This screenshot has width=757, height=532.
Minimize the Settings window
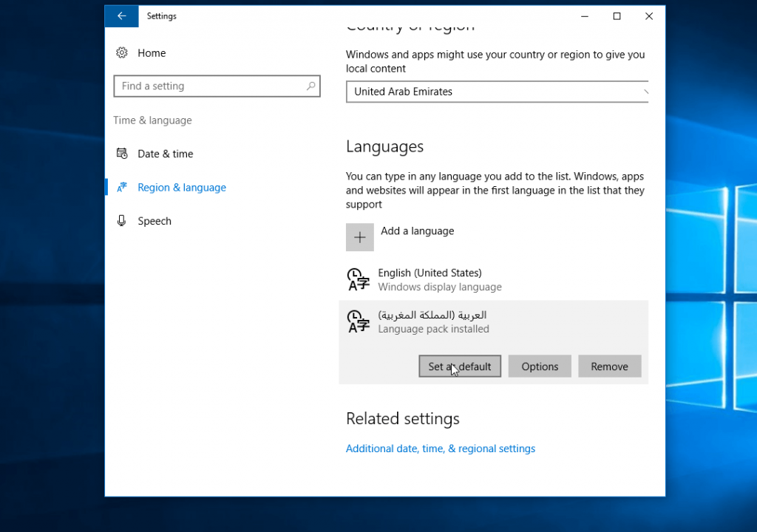tap(584, 16)
